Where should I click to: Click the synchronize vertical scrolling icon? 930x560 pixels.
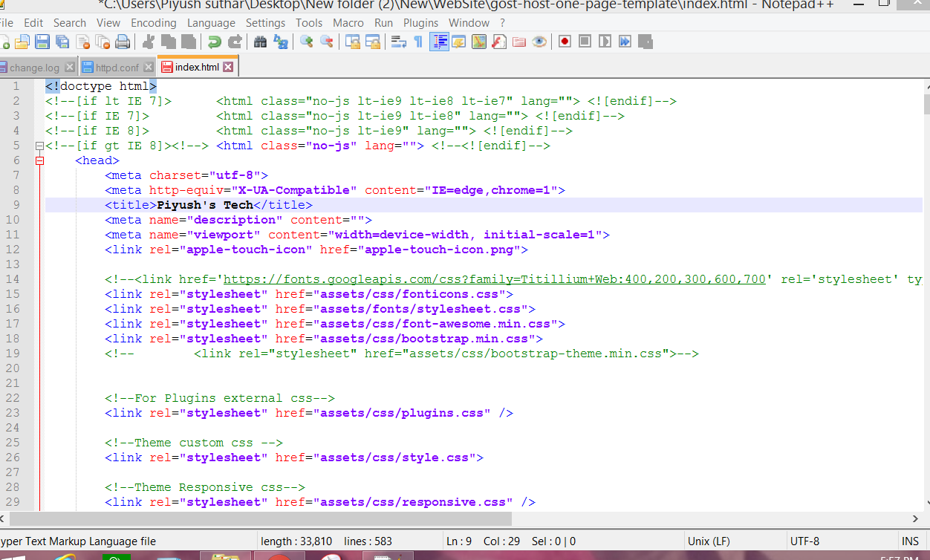[353, 42]
